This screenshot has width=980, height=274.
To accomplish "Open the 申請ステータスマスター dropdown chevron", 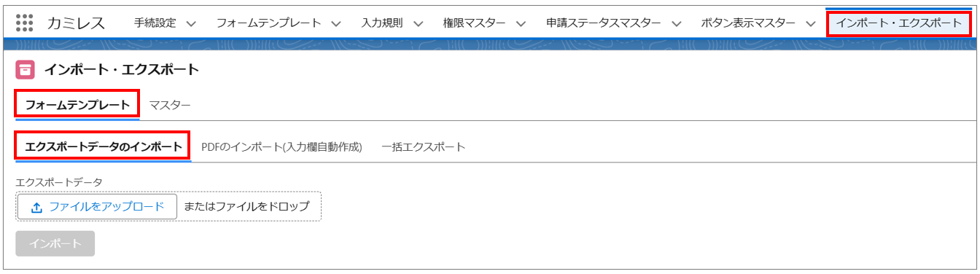I will 677,23.
